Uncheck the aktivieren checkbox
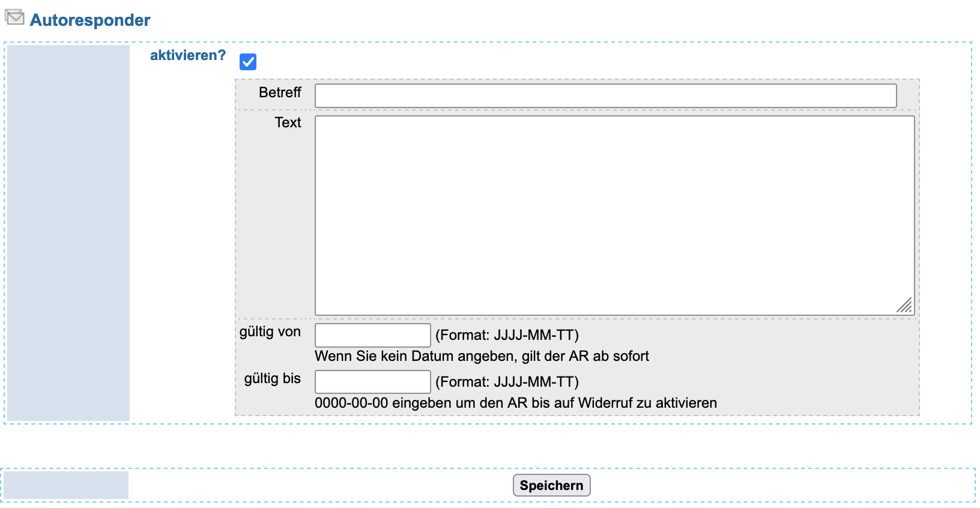Screen dimensions: 980x508 (x=248, y=62)
